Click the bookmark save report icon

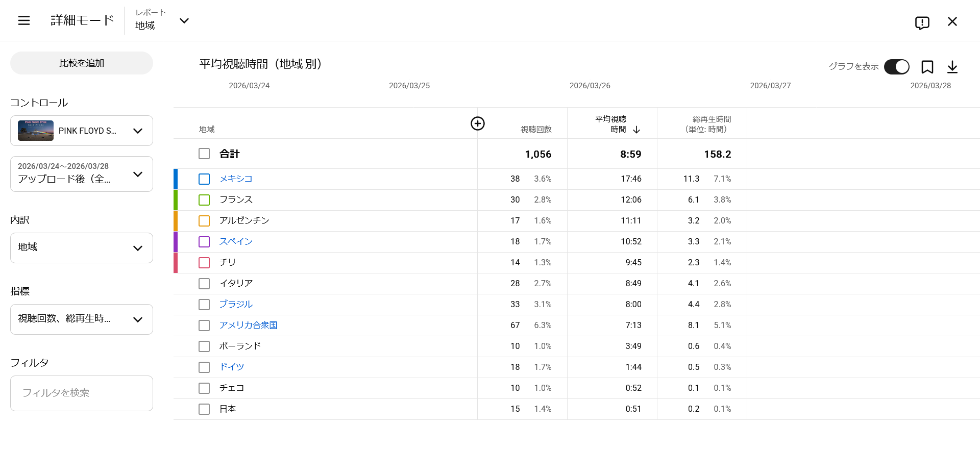click(x=927, y=67)
